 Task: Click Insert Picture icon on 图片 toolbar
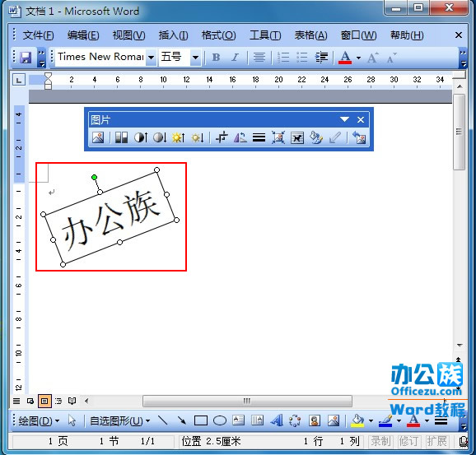click(x=98, y=137)
